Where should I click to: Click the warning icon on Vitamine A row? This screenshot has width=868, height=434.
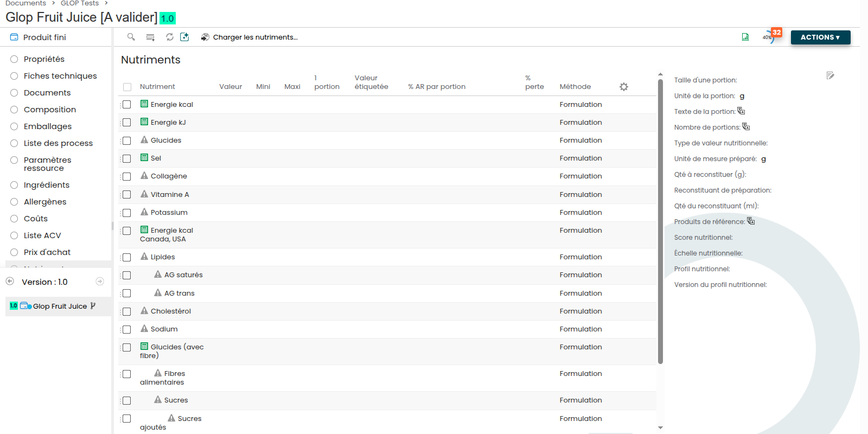click(x=144, y=194)
